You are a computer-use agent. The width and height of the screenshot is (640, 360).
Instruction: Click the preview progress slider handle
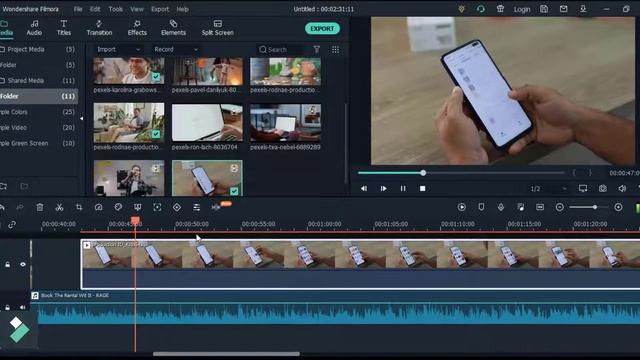[x=423, y=173]
